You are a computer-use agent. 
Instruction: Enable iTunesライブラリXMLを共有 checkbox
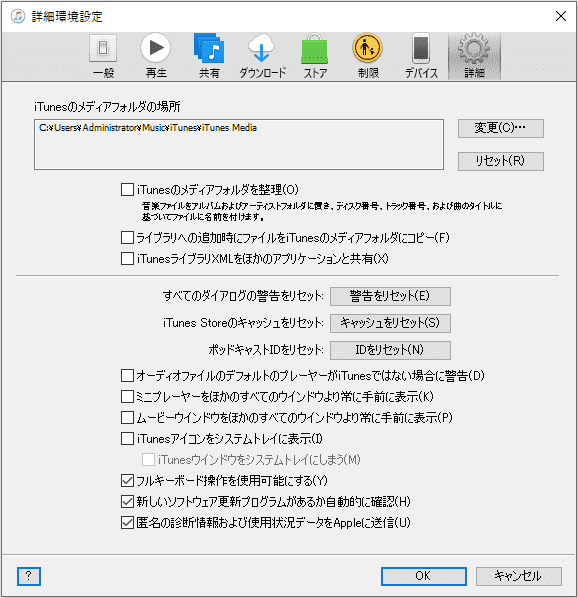(x=127, y=259)
